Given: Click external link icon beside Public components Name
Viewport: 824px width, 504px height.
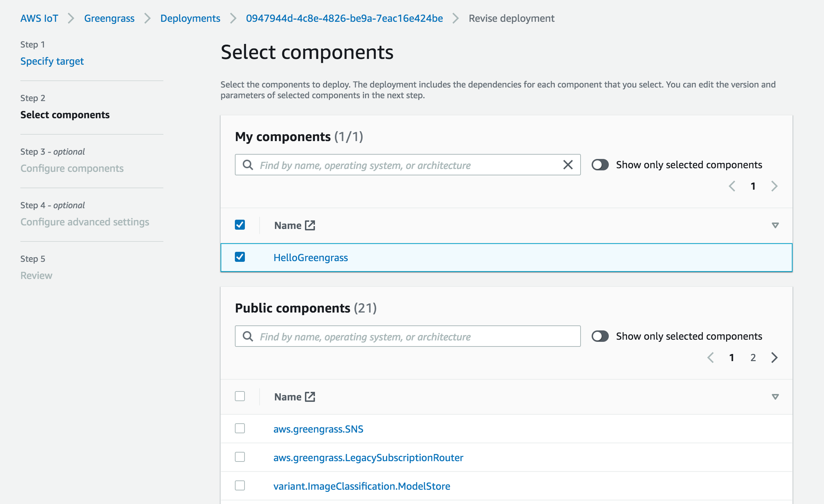Looking at the screenshot, I should (x=310, y=397).
